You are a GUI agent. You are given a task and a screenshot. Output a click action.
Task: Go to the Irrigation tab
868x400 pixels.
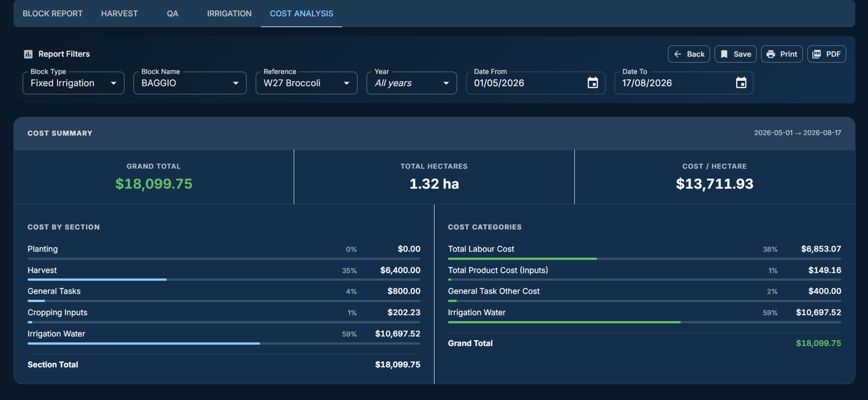click(x=229, y=13)
